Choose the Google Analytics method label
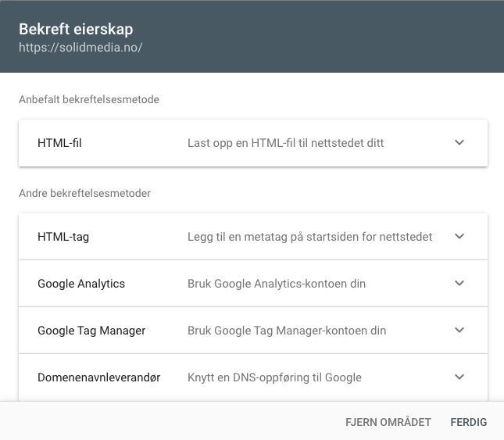The image size is (504, 440). [81, 284]
